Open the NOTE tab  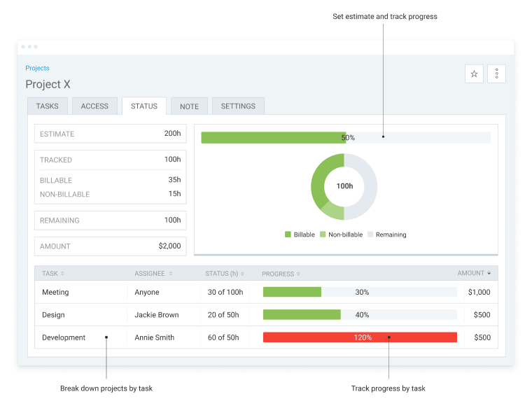click(x=189, y=106)
